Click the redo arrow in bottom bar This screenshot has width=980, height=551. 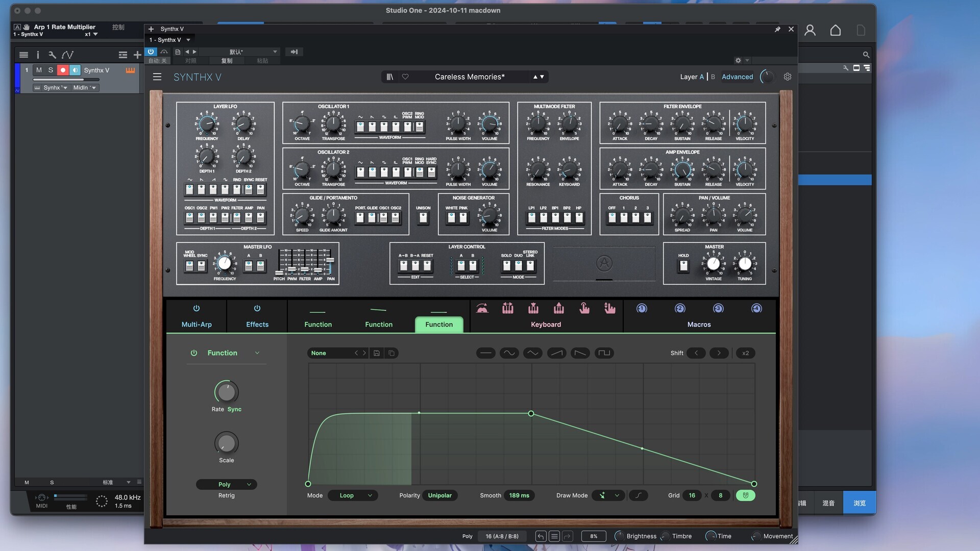click(x=568, y=536)
